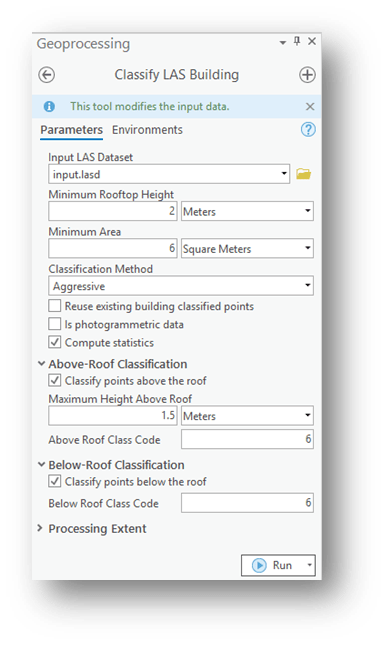The width and height of the screenshot is (387, 645).
Task: Click the Above Roof Class Code field
Action: tap(247, 439)
